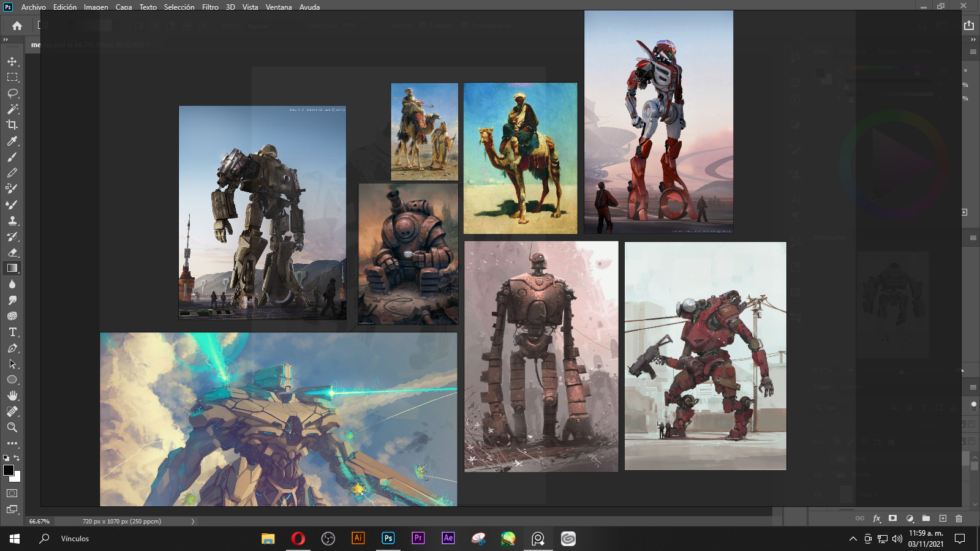Select the Type tool
Image resolution: width=980 pixels, height=551 pixels.
[12, 332]
